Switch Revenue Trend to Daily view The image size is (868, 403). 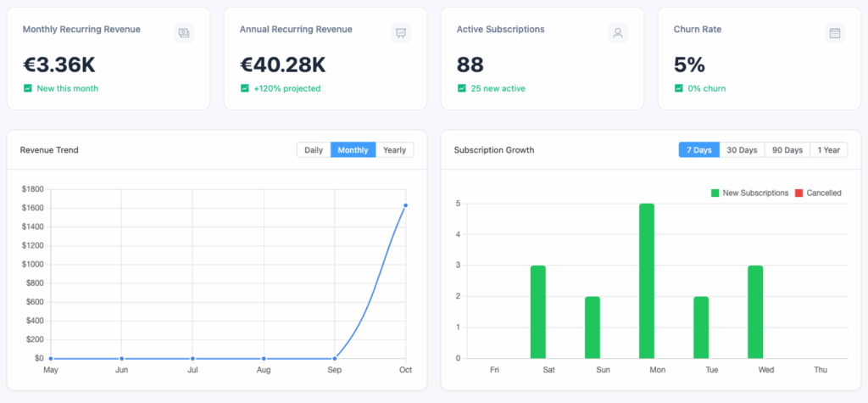pos(314,150)
